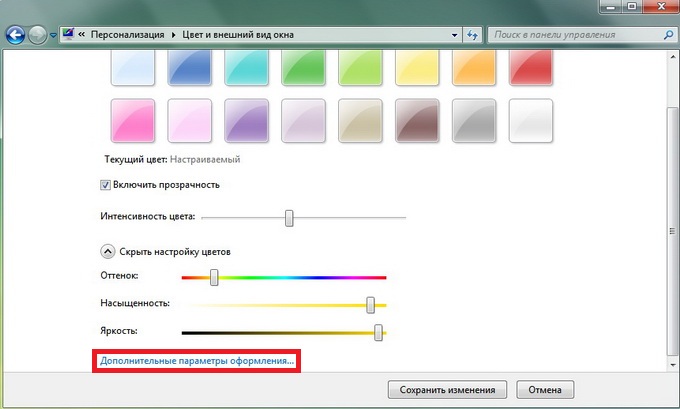Pick the dark blue color swatch
The width and height of the screenshot is (680, 409).
click(190, 67)
